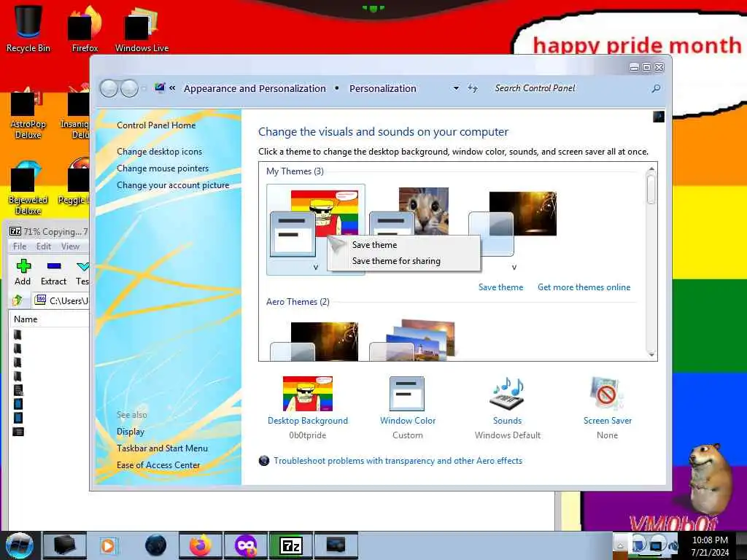Click Appearance and Personalization breadcrumb
The height and width of the screenshot is (560, 747).
[x=255, y=88]
